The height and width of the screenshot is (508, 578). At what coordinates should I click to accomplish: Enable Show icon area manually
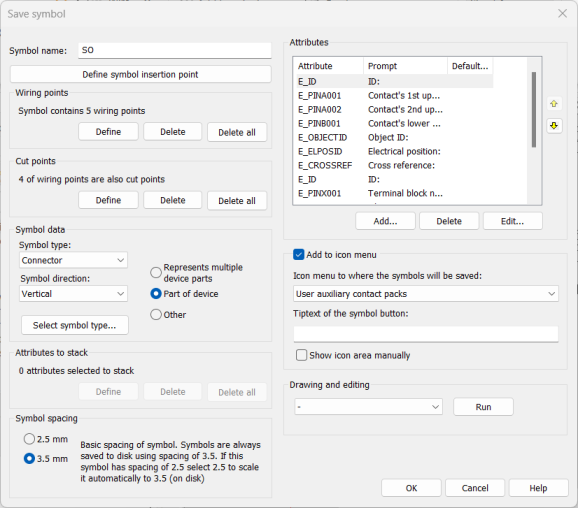tap(301, 355)
